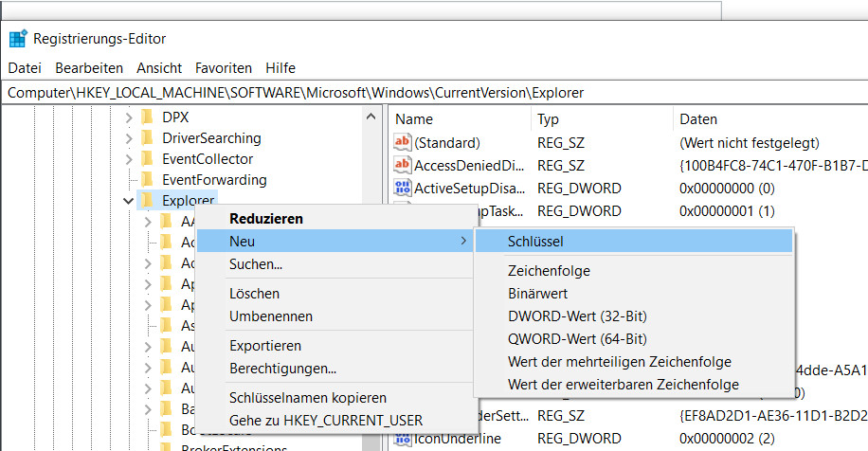The width and height of the screenshot is (868, 451).
Task: Choose Löschen from the context menu
Action: 335,294
